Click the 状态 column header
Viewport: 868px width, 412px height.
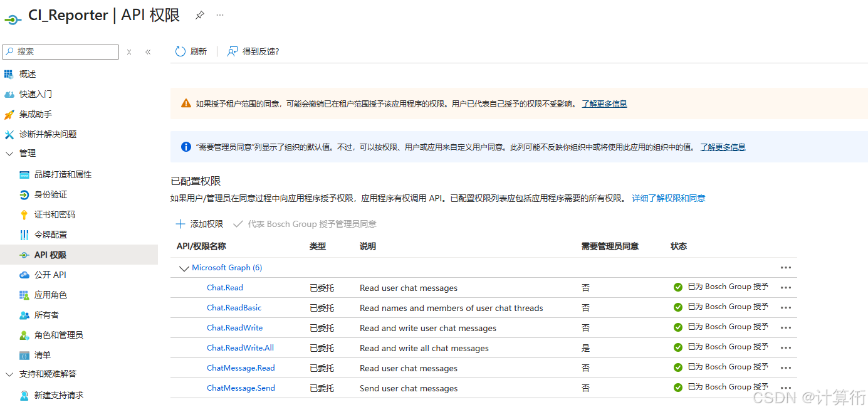click(x=679, y=246)
